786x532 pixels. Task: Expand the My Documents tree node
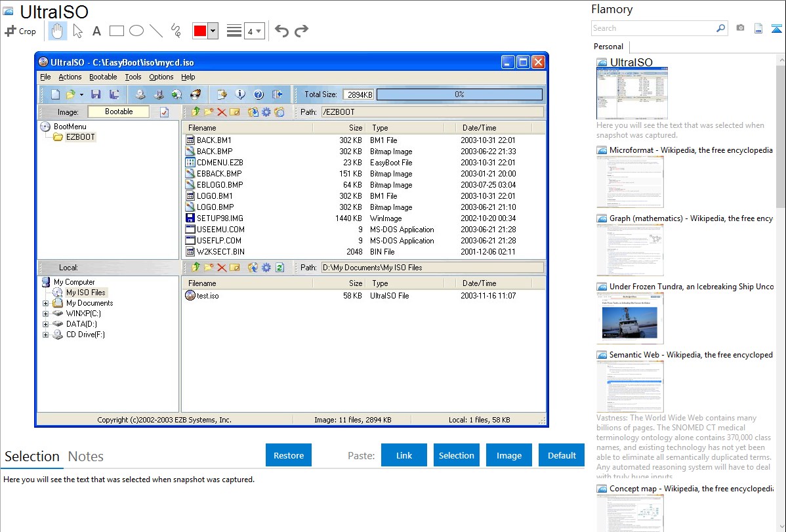tap(46, 303)
